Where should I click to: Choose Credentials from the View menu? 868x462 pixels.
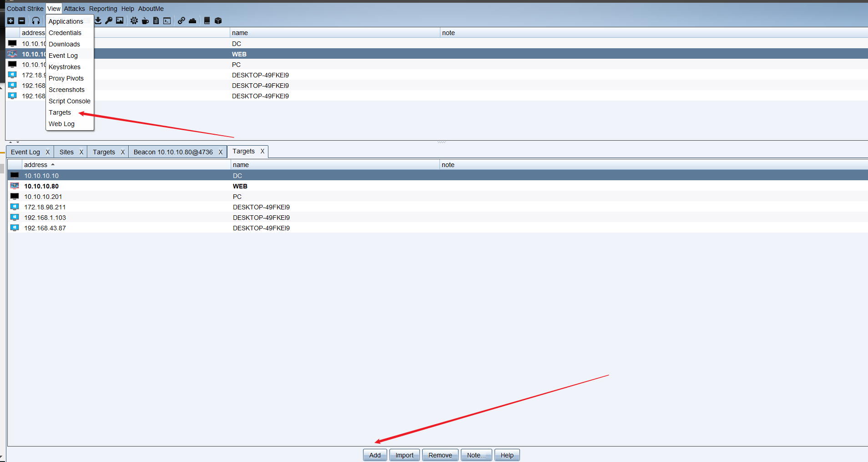point(70,33)
